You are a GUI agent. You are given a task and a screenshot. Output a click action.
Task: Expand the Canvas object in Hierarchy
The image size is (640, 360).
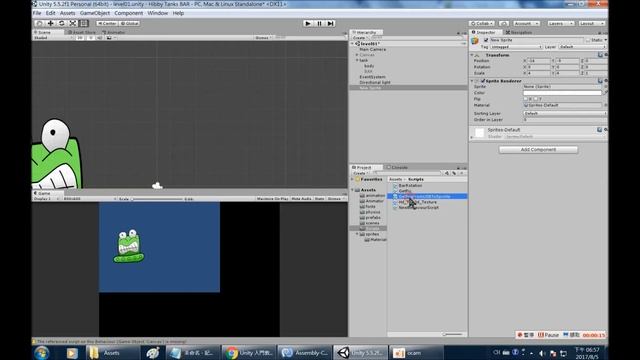click(x=357, y=55)
